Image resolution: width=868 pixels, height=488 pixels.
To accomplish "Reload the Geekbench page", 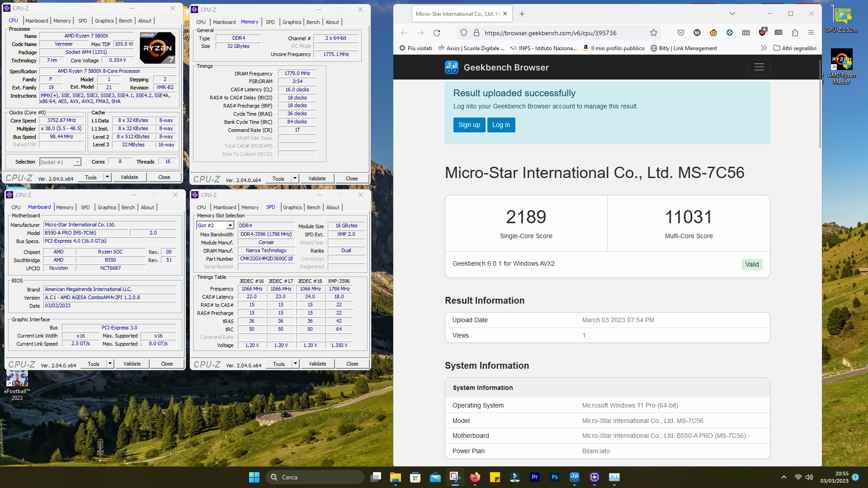I will [437, 33].
